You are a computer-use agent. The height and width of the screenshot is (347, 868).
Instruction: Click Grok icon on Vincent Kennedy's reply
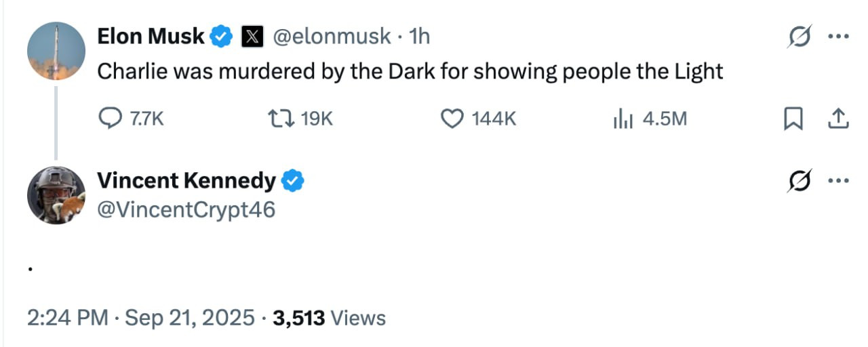click(x=799, y=181)
